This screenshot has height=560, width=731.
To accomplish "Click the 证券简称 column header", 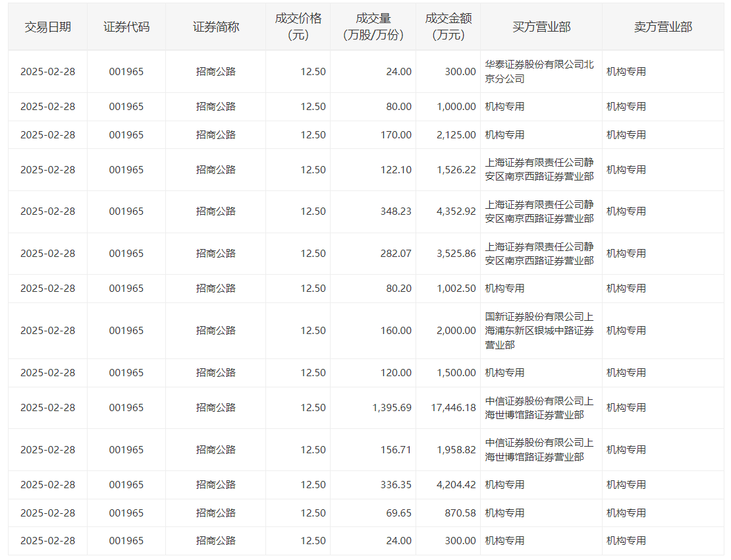I will pyautogui.click(x=216, y=27).
